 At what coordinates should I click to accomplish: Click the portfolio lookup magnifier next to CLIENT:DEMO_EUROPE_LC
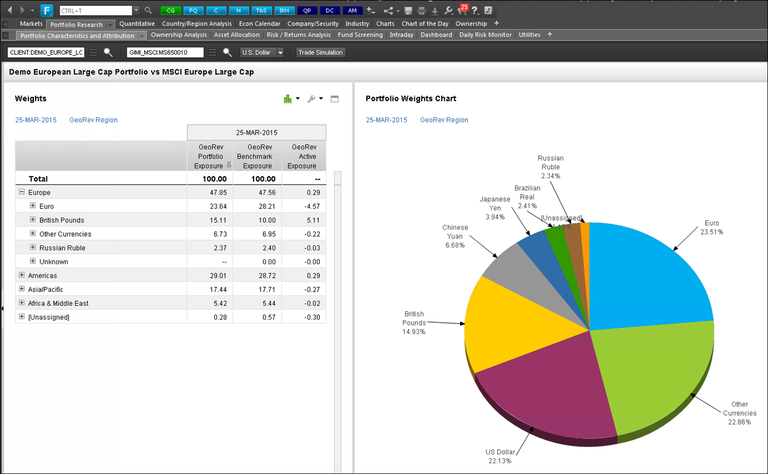tap(108, 52)
